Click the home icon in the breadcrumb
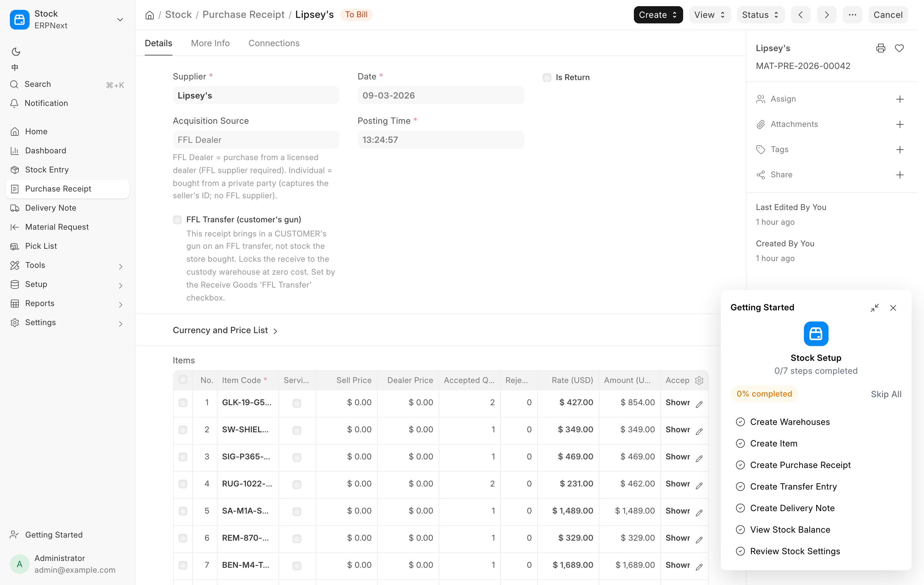 [150, 15]
